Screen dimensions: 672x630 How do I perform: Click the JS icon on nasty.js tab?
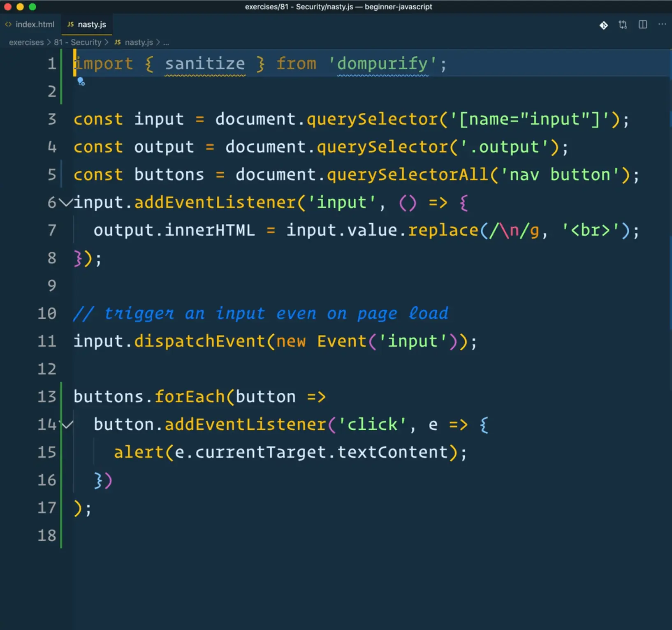click(x=70, y=25)
